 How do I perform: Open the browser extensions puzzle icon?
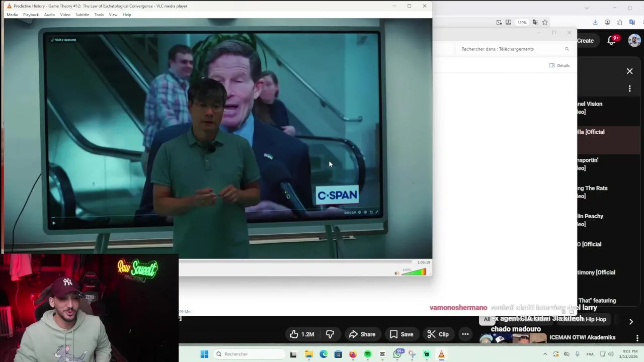pos(620,22)
